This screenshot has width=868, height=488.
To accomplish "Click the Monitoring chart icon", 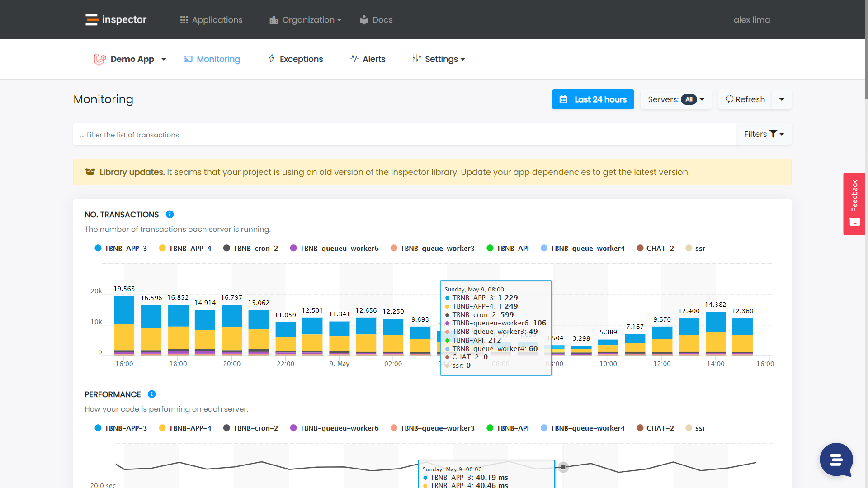I will click(x=189, y=59).
